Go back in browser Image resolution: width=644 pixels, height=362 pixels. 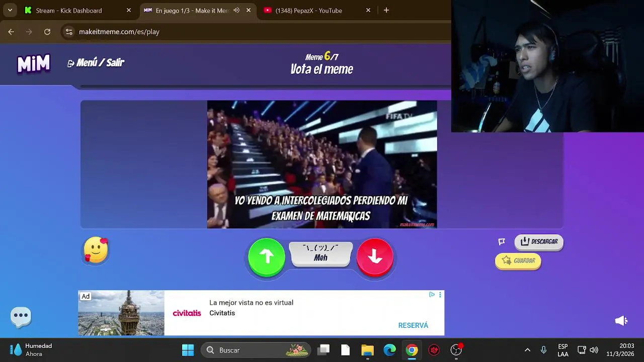(x=11, y=32)
